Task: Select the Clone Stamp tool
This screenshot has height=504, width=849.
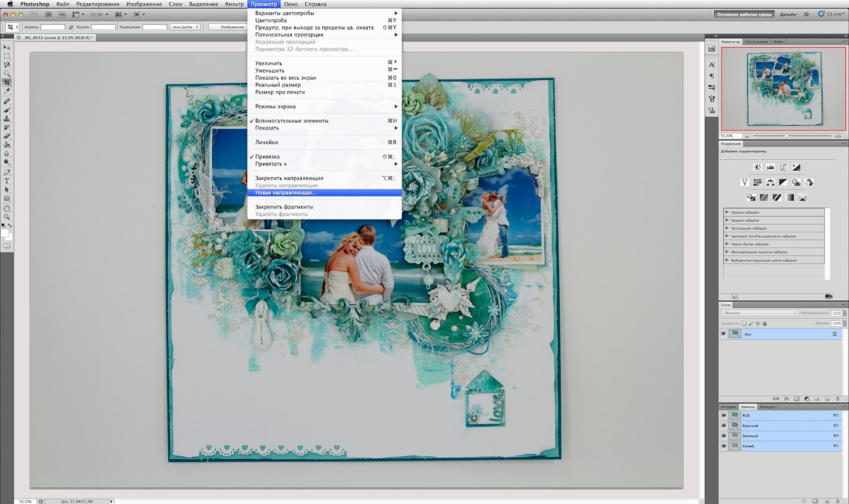Action: pyautogui.click(x=7, y=118)
